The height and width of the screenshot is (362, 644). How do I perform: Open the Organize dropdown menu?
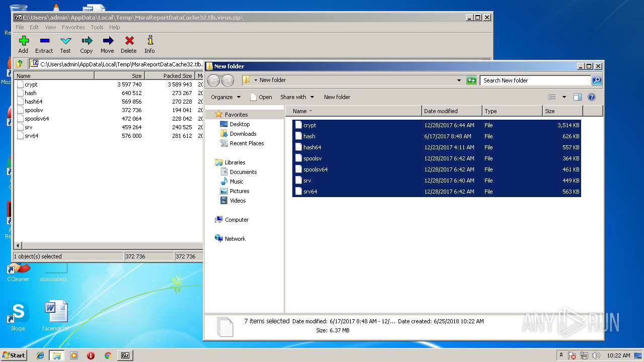tap(226, 97)
